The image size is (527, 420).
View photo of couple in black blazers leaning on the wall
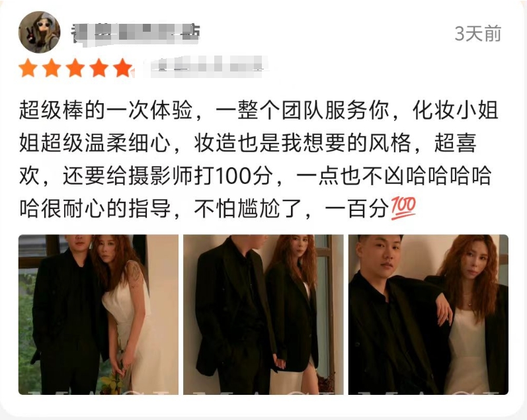(263, 314)
